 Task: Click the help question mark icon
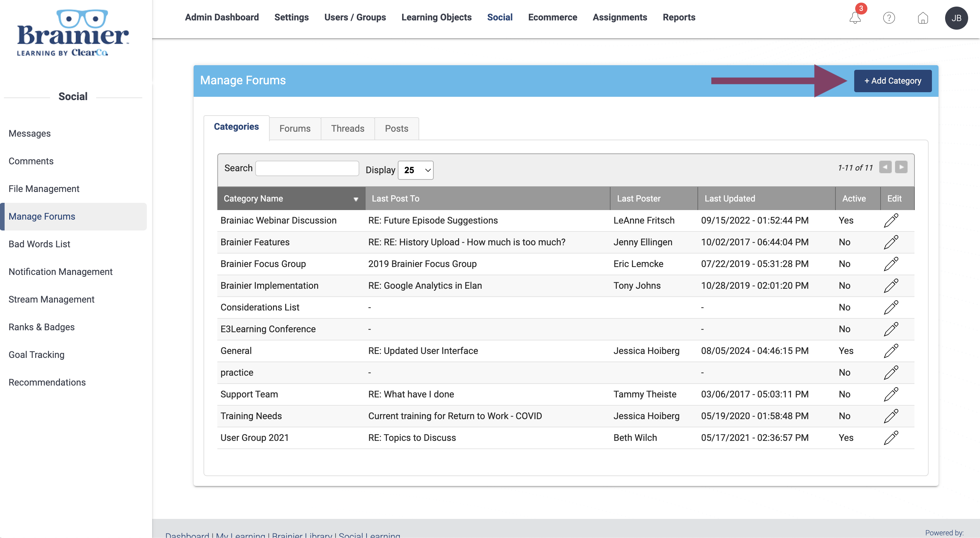tap(889, 18)
